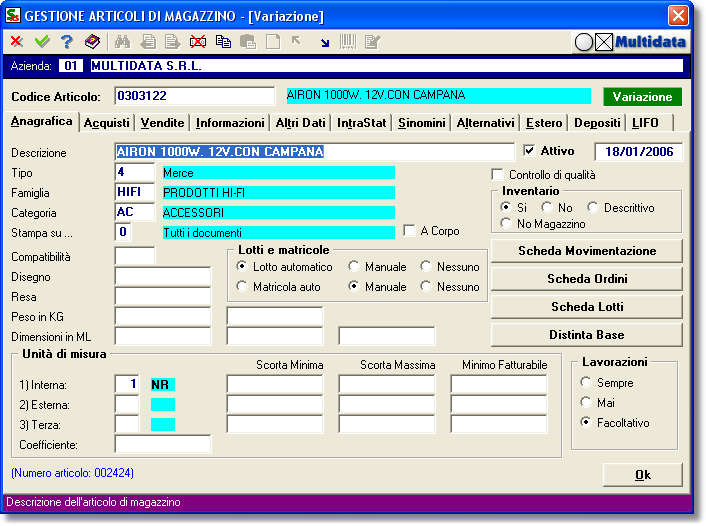Image resolution: width=706 pixels, height=526 pixels.
Task: Enable Controllo di qualità checkbox
Action: tap(497, 174)
